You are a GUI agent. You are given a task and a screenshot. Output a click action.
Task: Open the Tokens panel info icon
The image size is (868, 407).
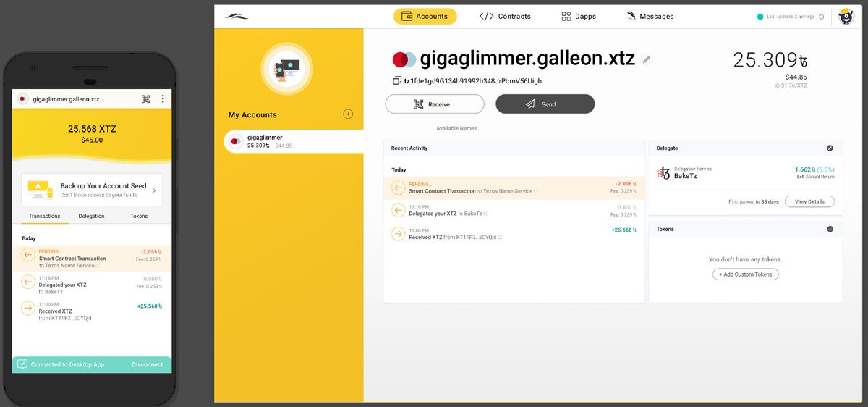pos(830,229)
